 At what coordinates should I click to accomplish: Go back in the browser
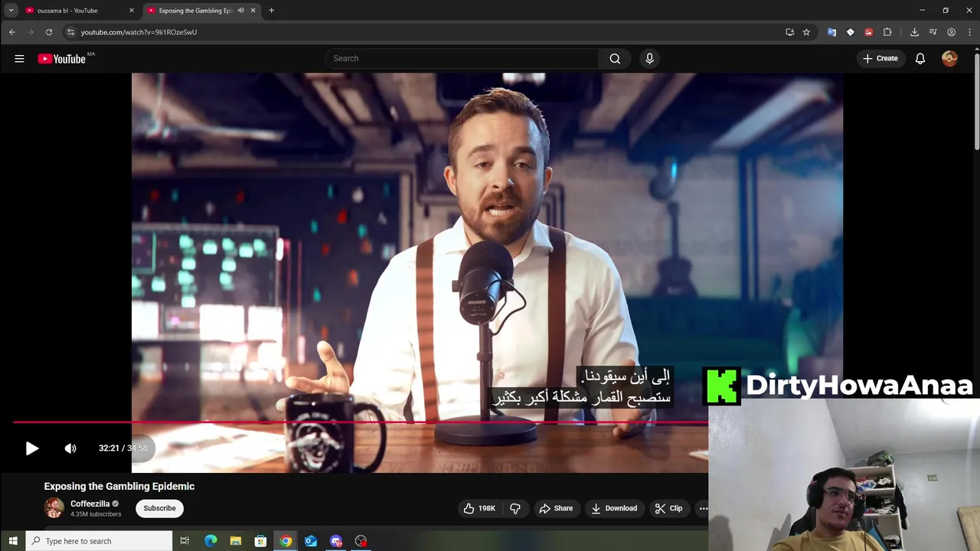12,32
